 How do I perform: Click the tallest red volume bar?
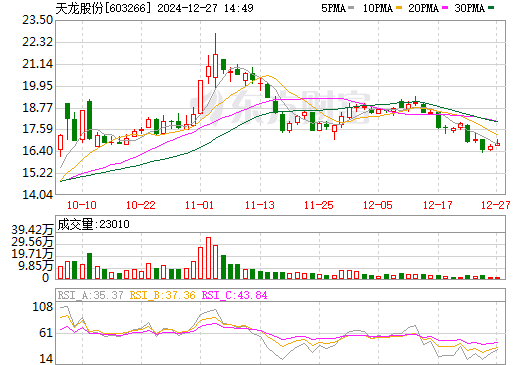point(209,258)
